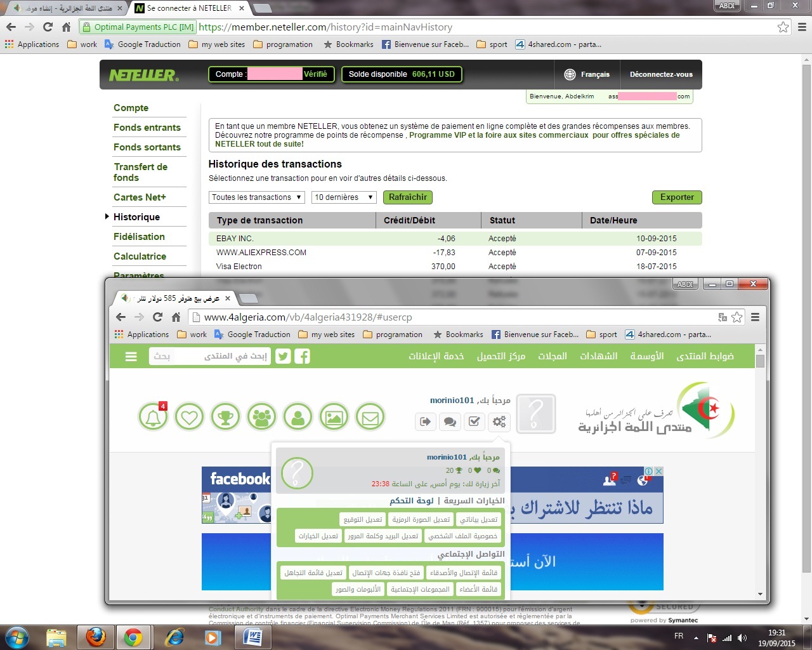
Task: Click the green Rafraîchir button
Action: (x=408, y=197)
